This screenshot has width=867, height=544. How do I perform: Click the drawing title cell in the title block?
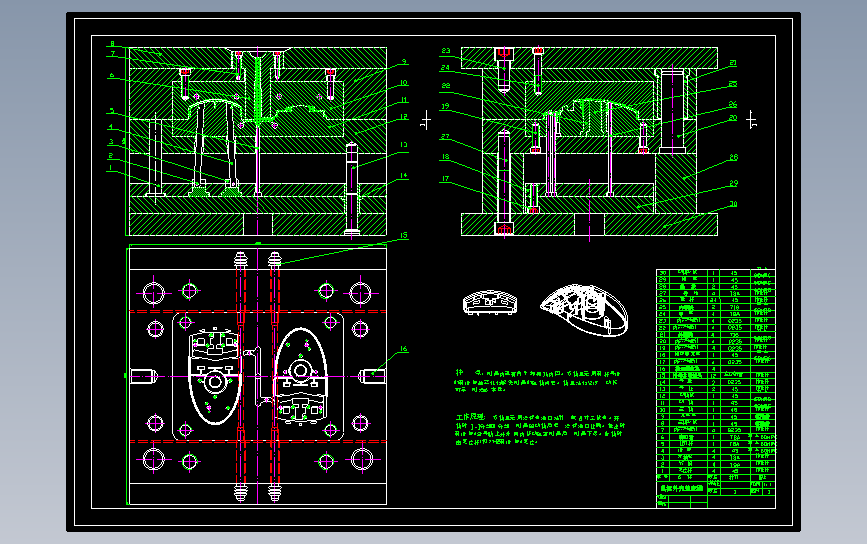[682, 488]
